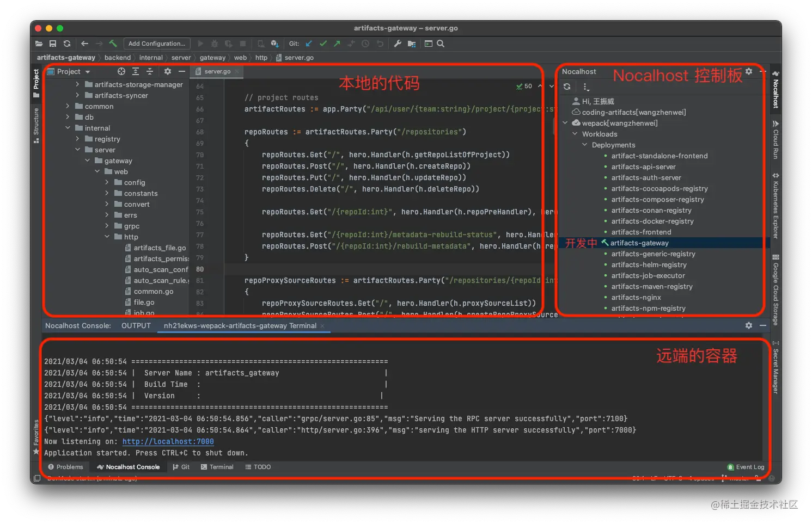
Task: Collapse the gateway folder
Action: pos(87,161)
